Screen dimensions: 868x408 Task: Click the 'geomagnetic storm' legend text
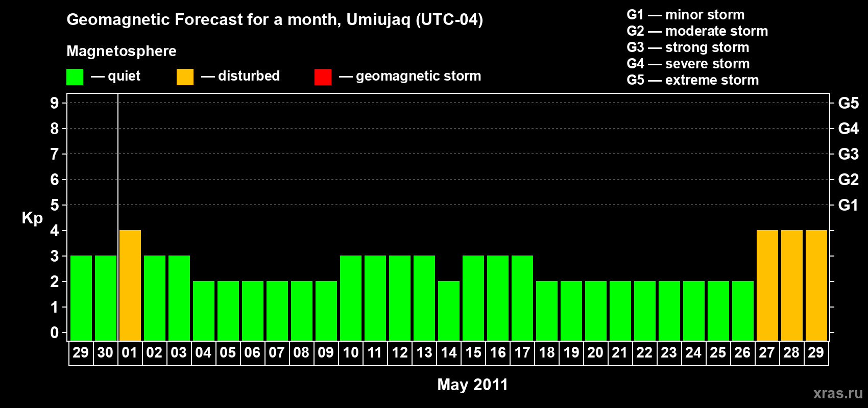point(418,76)
